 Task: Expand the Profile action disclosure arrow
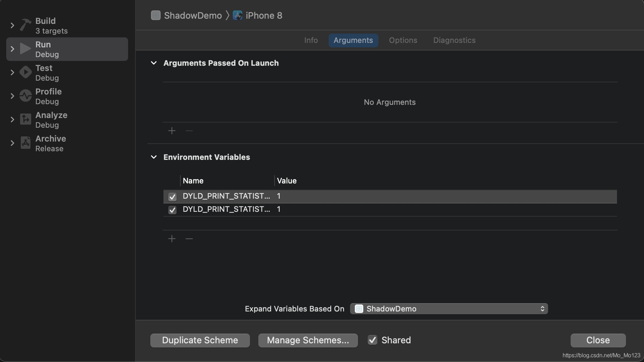tap(12, 96)
